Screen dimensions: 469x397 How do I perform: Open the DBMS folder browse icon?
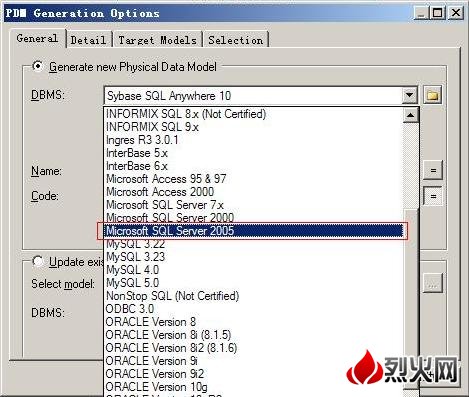click(432, 95)
